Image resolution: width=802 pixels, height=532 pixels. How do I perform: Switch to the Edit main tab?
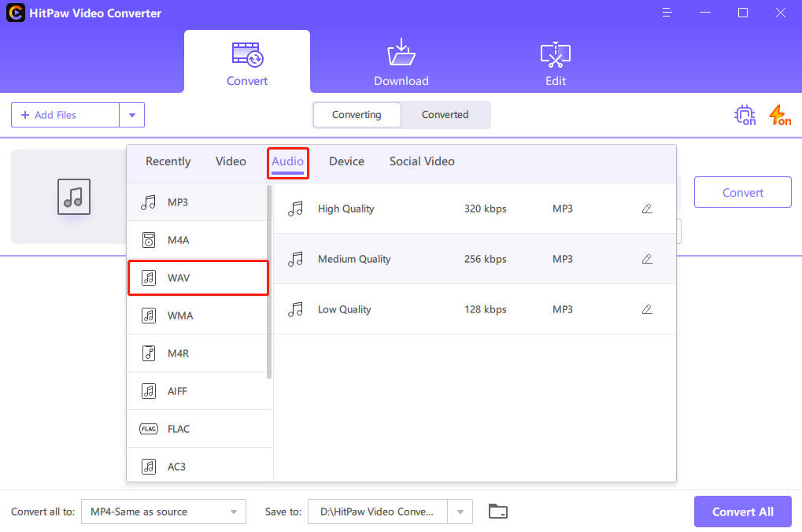coord(556,64)
